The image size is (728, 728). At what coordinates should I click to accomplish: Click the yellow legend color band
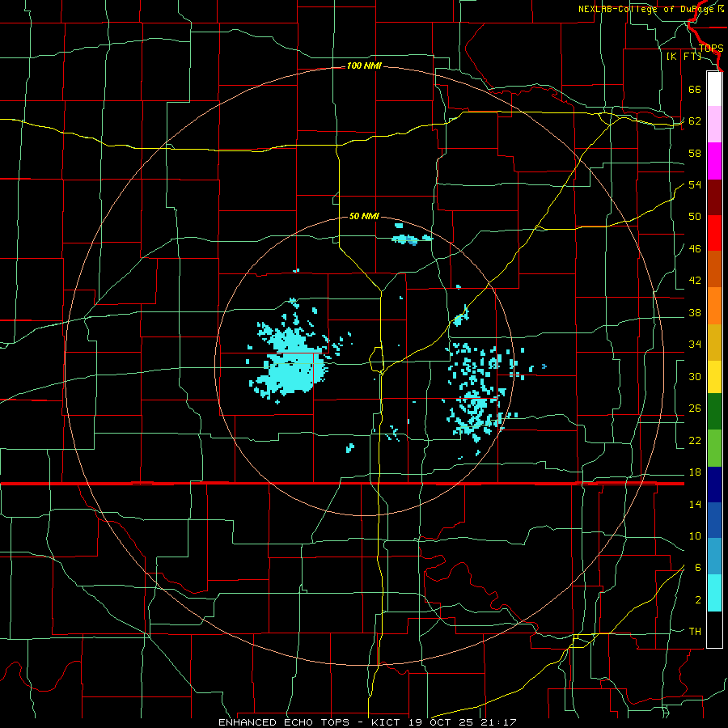tap(714, 377)
